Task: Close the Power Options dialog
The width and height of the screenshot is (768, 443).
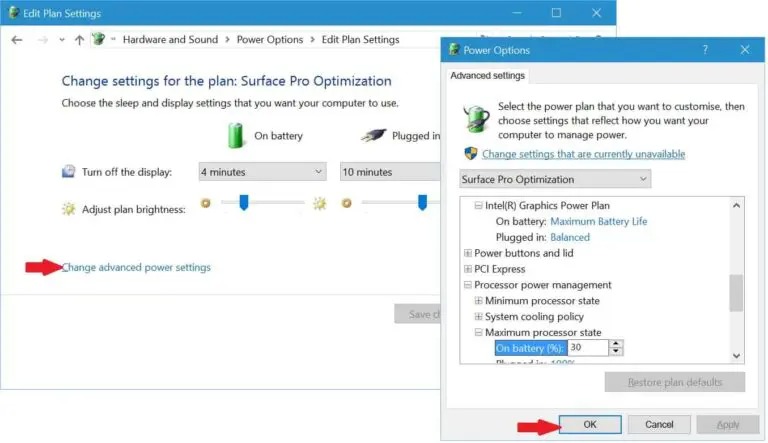Action: [744, 49]
